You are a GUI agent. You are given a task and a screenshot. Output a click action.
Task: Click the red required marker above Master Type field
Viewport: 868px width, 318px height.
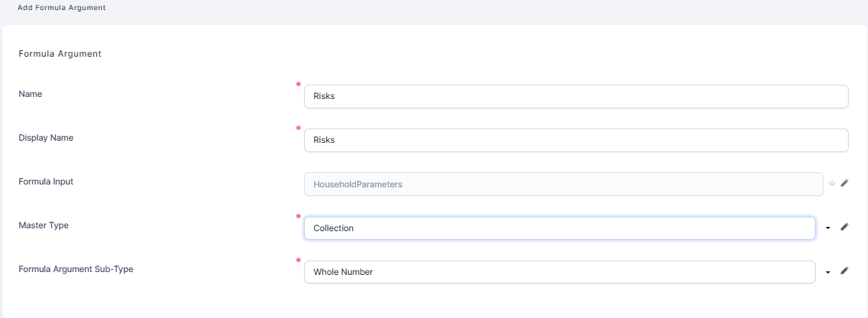click(x=298, y=215)
